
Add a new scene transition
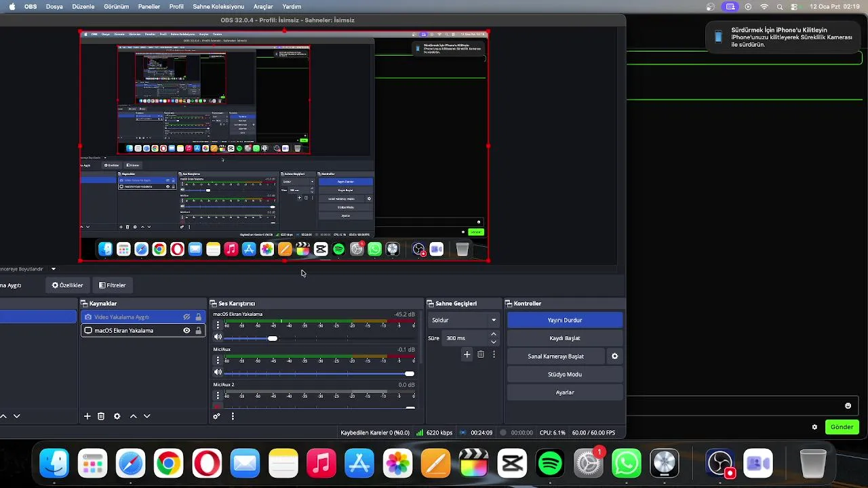467,354
